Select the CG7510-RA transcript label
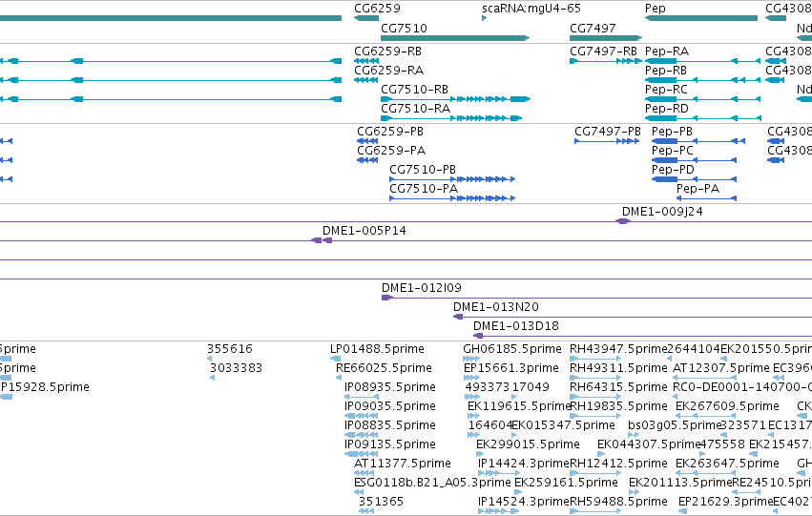This screenshot has height=516, width=812. 415,109
